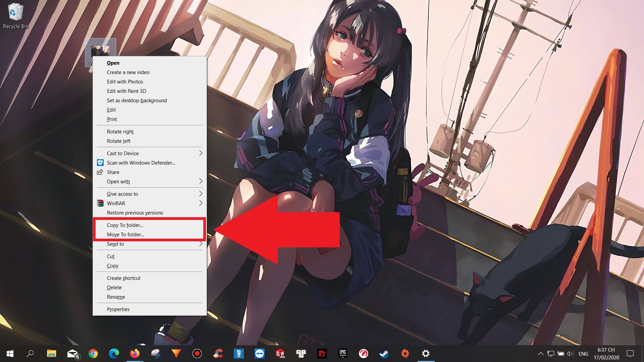Screen dimensions: 644x362
Task: Open Microsoft Edge from taskbar
Action: pyautogui.click(x=114, y=353)
